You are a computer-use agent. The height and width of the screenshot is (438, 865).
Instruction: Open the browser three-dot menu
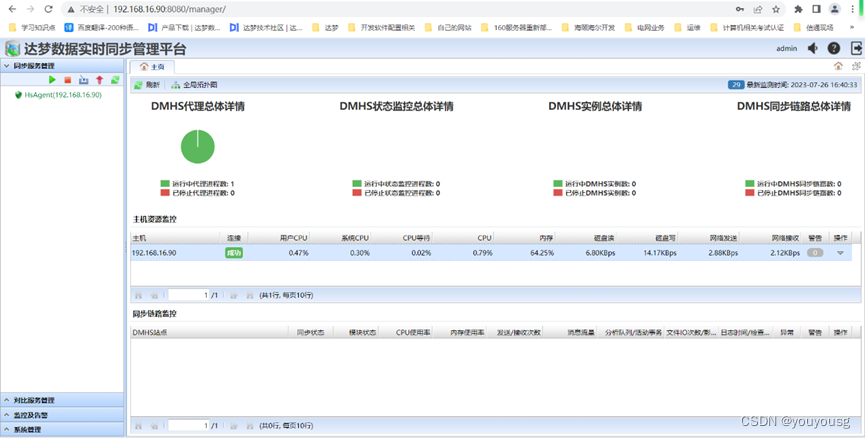coord(853,9)
